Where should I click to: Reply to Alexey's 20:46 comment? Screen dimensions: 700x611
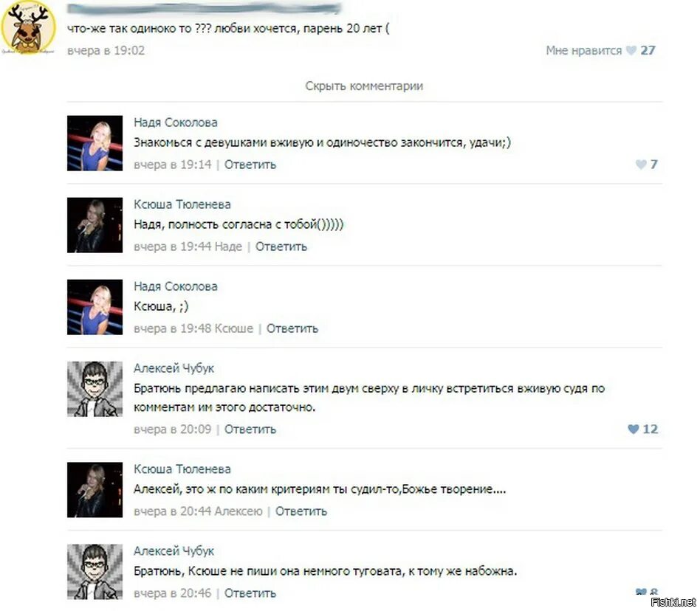point(250,593)
